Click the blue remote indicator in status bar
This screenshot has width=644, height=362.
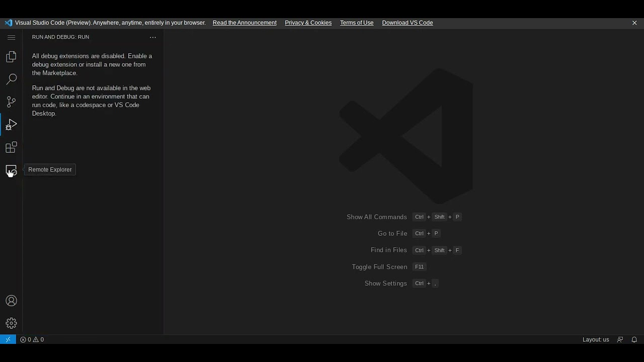point(8,339)
